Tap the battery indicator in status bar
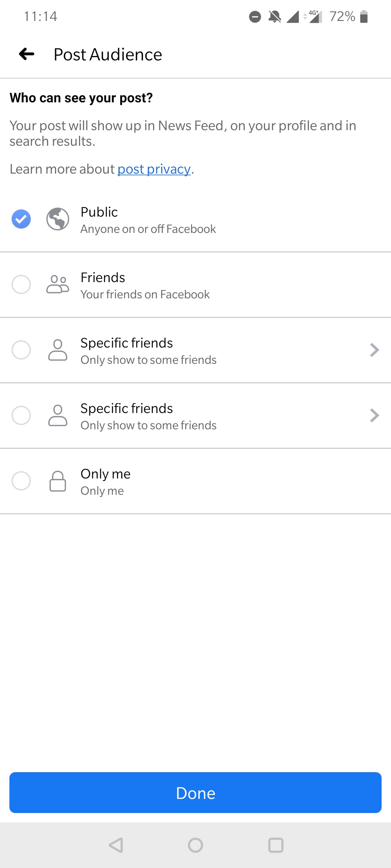 click(x=364, y=17)
